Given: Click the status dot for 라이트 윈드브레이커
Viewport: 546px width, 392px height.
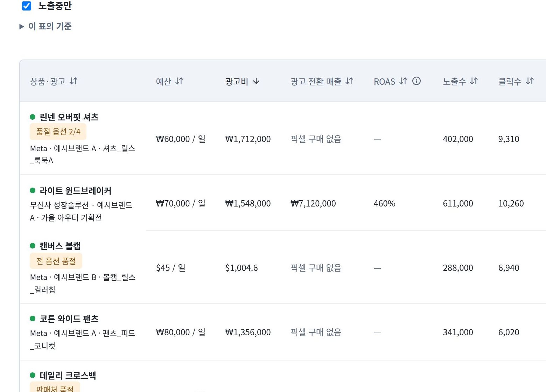Looking at the screenshot, I should (33, 190).
